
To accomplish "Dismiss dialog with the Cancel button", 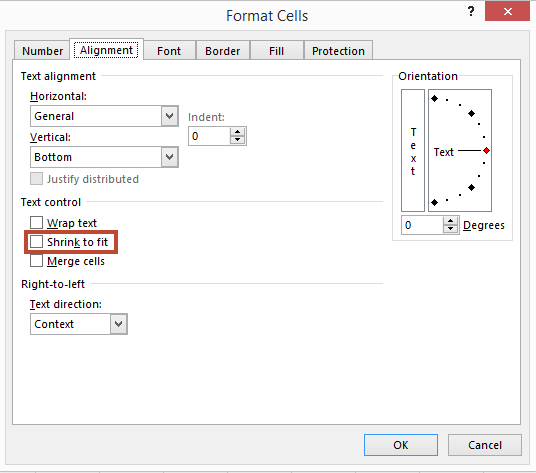I will [485, 445].
